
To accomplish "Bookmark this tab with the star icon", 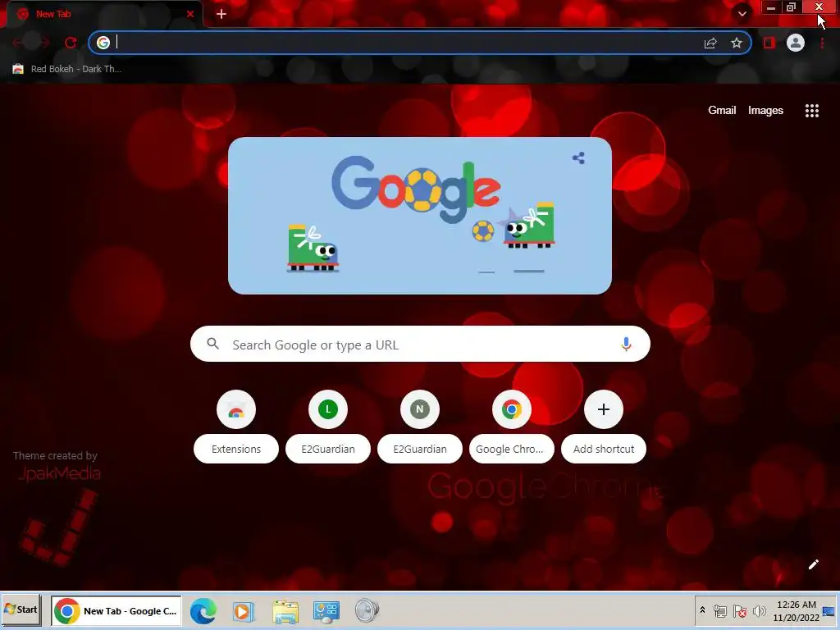I will coord(737,43).
